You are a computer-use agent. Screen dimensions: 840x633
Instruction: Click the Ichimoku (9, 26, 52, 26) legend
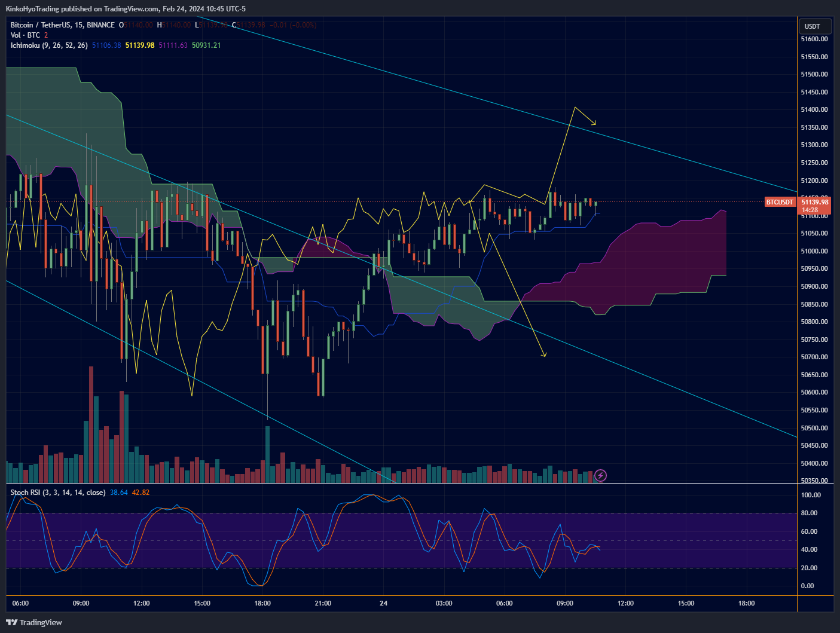(49, 45)
